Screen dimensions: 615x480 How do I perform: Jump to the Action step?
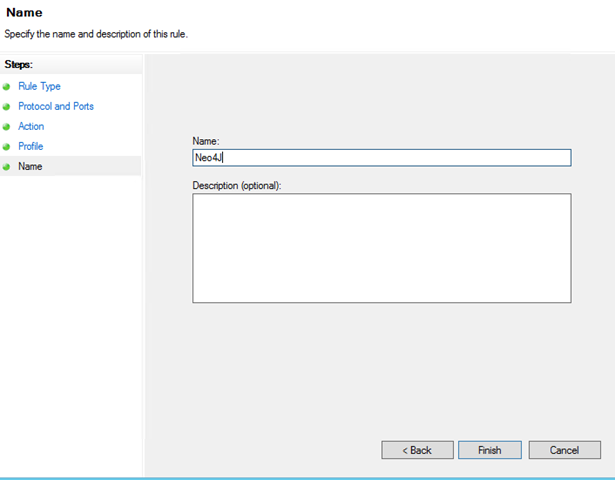pos(31,127)
